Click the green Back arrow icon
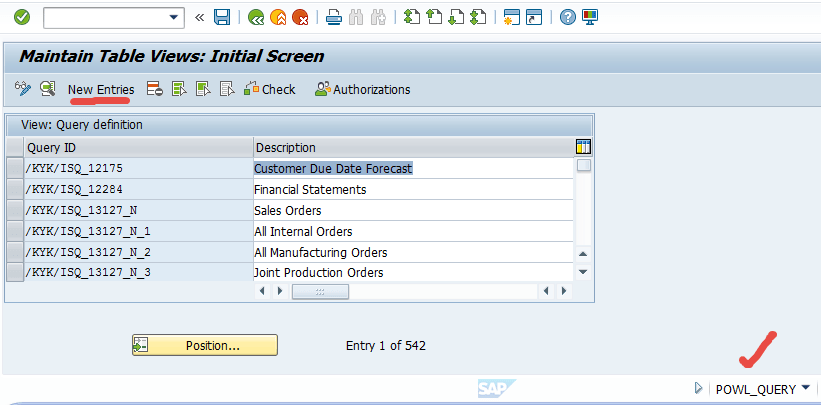The image size is (821, 405). pos(256,17)
